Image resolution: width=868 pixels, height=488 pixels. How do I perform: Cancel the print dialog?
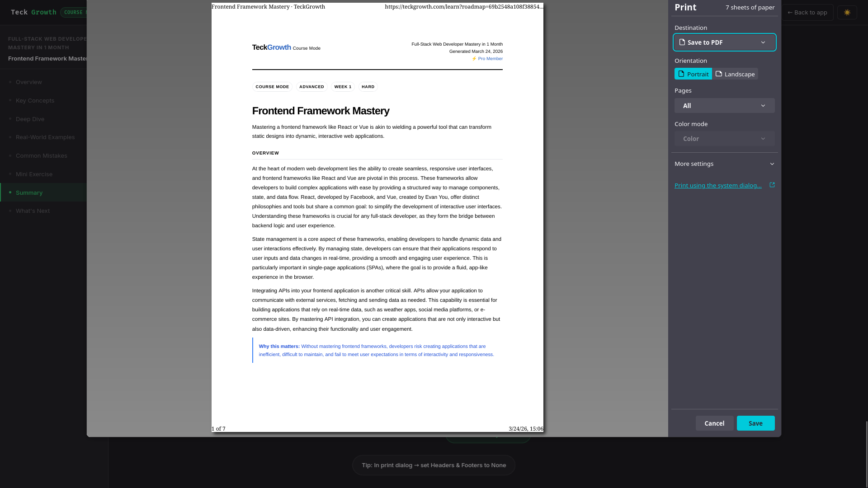(714, 423)
